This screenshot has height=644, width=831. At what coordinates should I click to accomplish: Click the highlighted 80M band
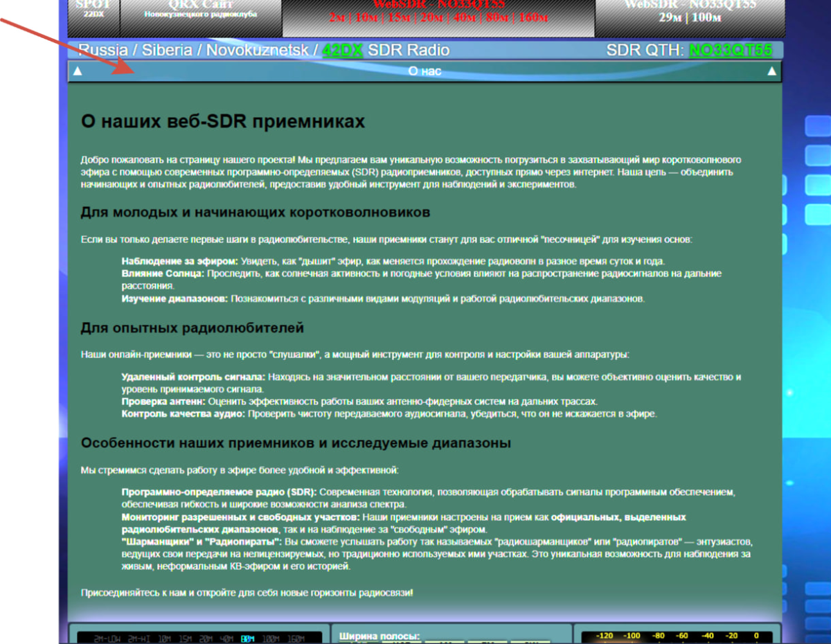tap(247, 638)
